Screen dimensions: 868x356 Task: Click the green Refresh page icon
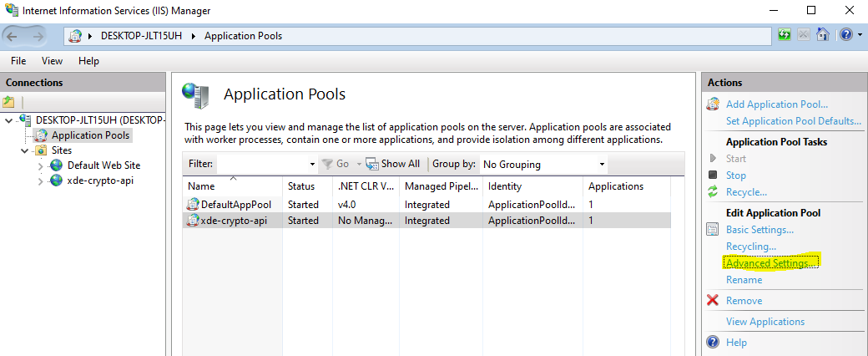click(784, 35)
